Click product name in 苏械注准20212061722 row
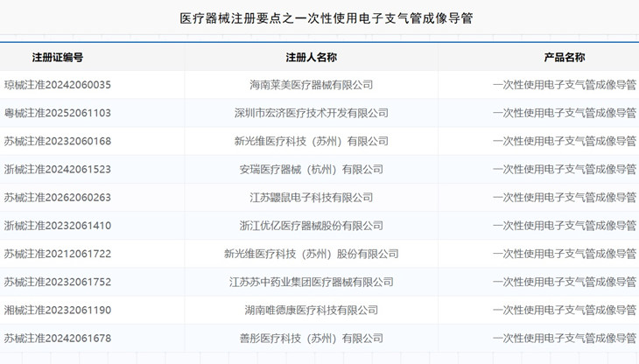Viewport: 639px width, 364px height. [x=565, y=254]
